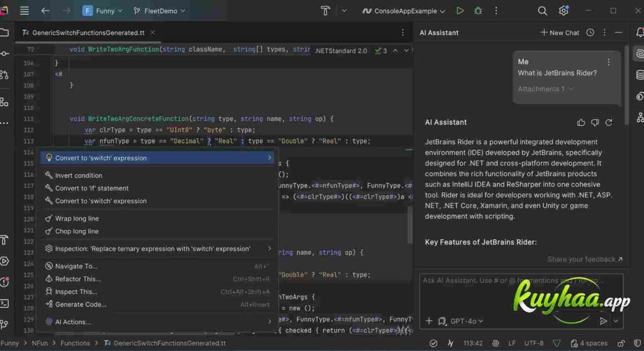Open AI Assistant panel options
644x351 pixels.
click(x=604, y=33)
